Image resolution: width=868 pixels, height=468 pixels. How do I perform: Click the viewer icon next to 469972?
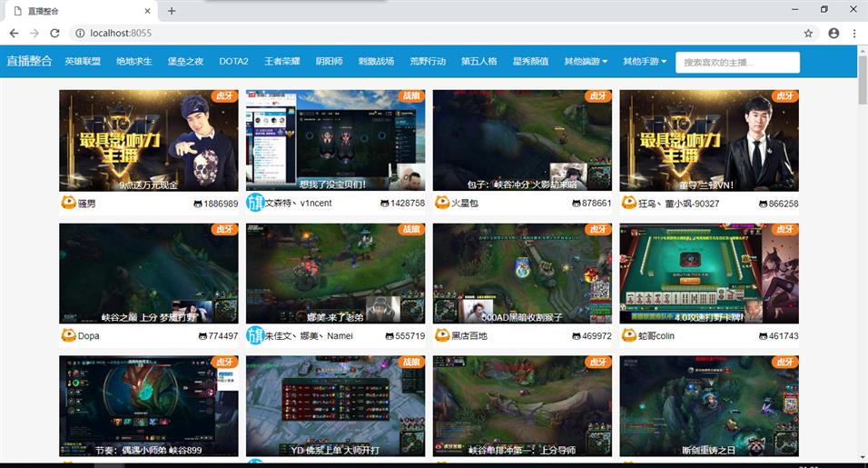[x=576, y=336]
